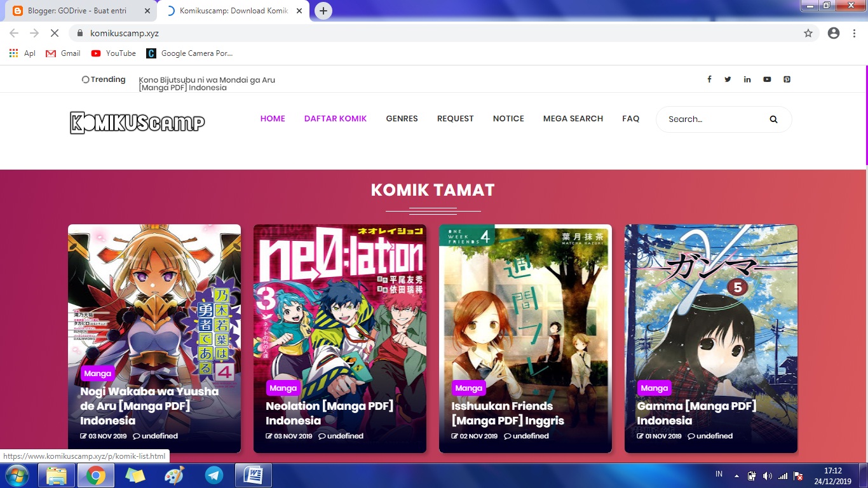Open Chrome three-dot menu
Image resolution: width=868 pixels, height=488 pixels.
coord(854,33)
